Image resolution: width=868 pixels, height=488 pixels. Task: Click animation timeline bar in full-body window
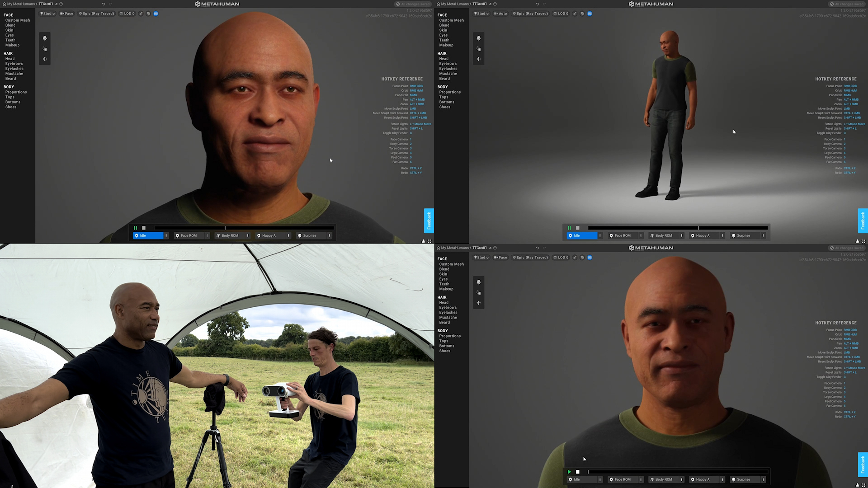pos(677,228)
